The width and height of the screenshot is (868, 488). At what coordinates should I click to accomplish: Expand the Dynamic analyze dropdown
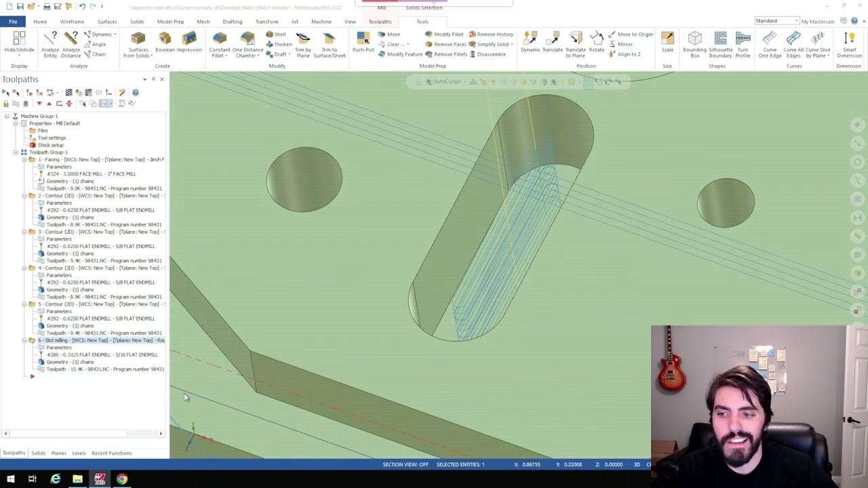pyautogui.click(x=115, y=34)
